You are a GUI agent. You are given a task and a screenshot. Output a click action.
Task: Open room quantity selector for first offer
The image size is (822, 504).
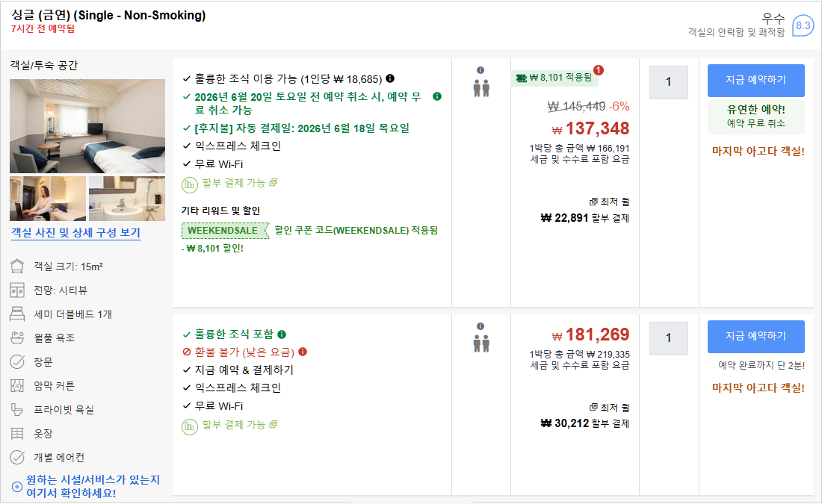coord(668,82)
